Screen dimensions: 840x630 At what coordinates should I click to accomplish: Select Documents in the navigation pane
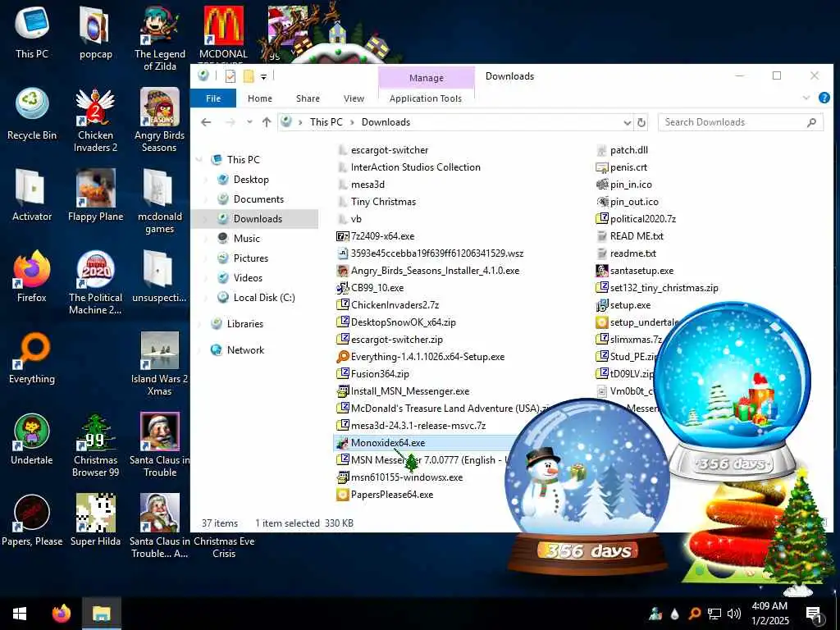[258, 199]
